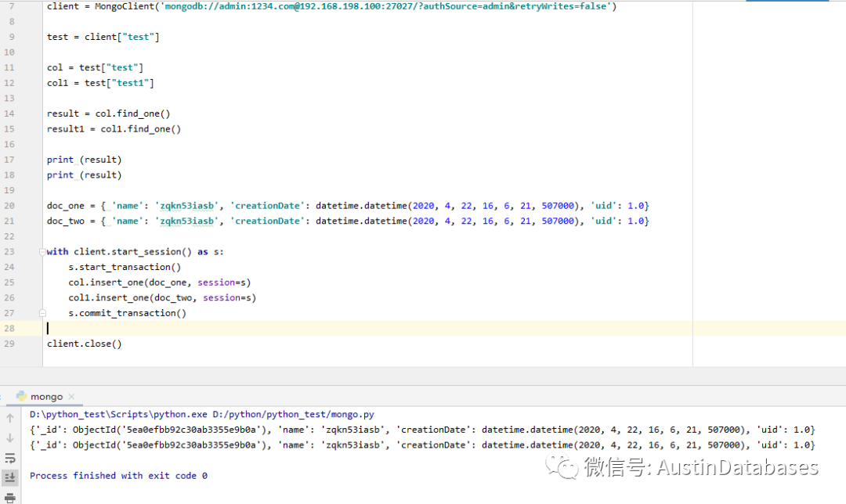Click the down stack trace arrow icon
This screenshot has height=504, width=846.
(x=9, y=438)
